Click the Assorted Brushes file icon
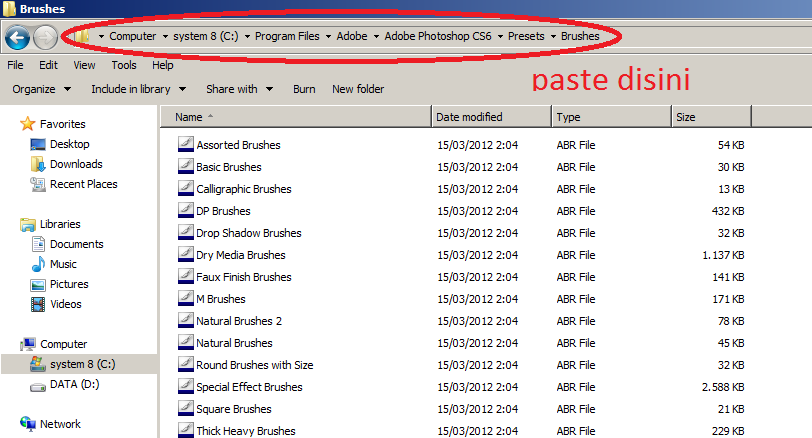Viewport: 812px width, 438px height. point(185,144)
